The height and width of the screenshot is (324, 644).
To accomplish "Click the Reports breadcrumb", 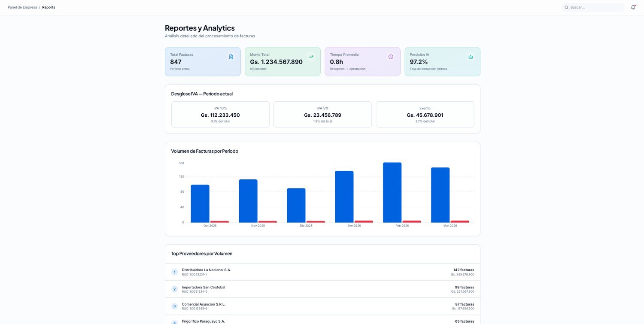I will pyautogui.click(x=49, y=7).
